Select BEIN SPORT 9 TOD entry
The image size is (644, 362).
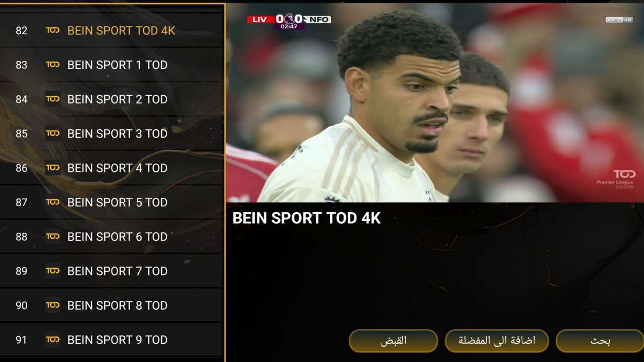click(111, 339)
